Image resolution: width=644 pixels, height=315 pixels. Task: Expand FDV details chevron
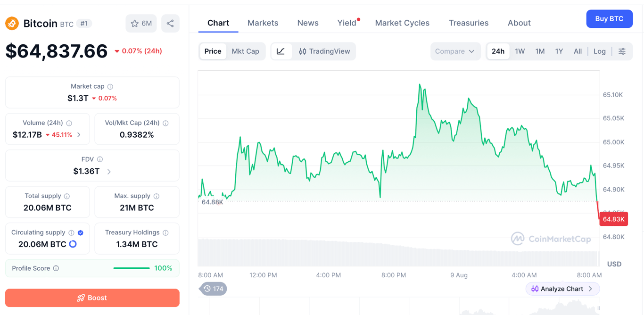109,172
